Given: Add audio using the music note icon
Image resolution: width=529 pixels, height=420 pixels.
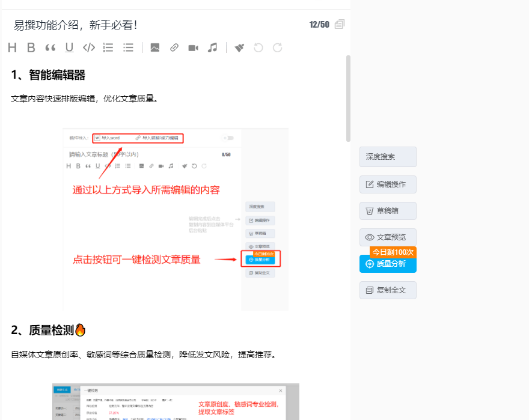Looking at the screenshot, I should pyautogui.click(x=212, y=47).
